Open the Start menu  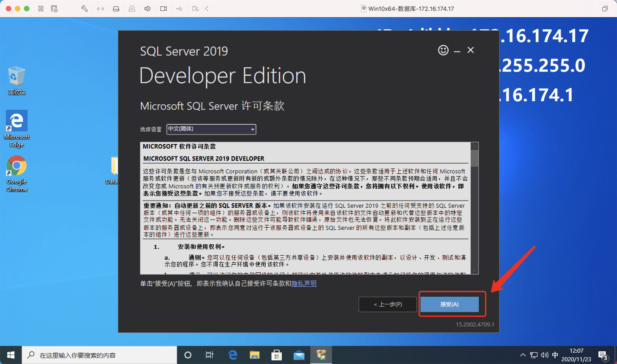11,355
